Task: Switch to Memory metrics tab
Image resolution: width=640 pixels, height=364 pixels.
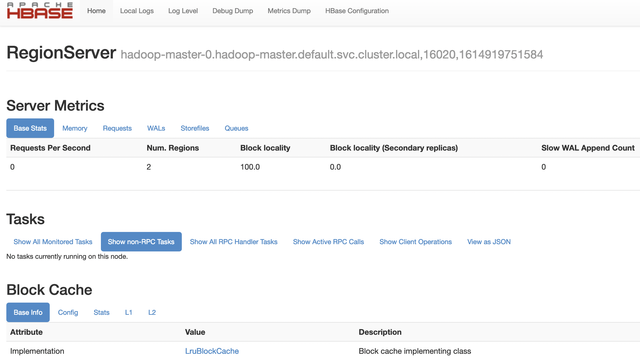Action: [x=75, y=128]
